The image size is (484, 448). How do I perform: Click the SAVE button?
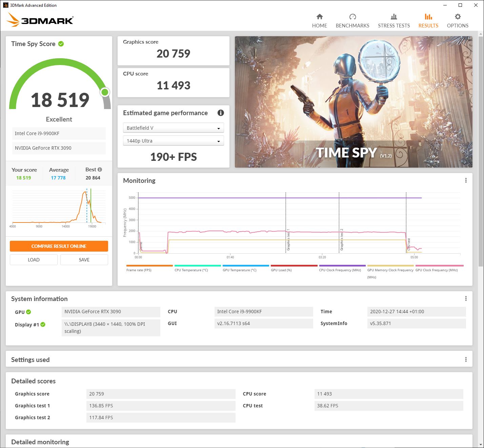coord(84,260)
